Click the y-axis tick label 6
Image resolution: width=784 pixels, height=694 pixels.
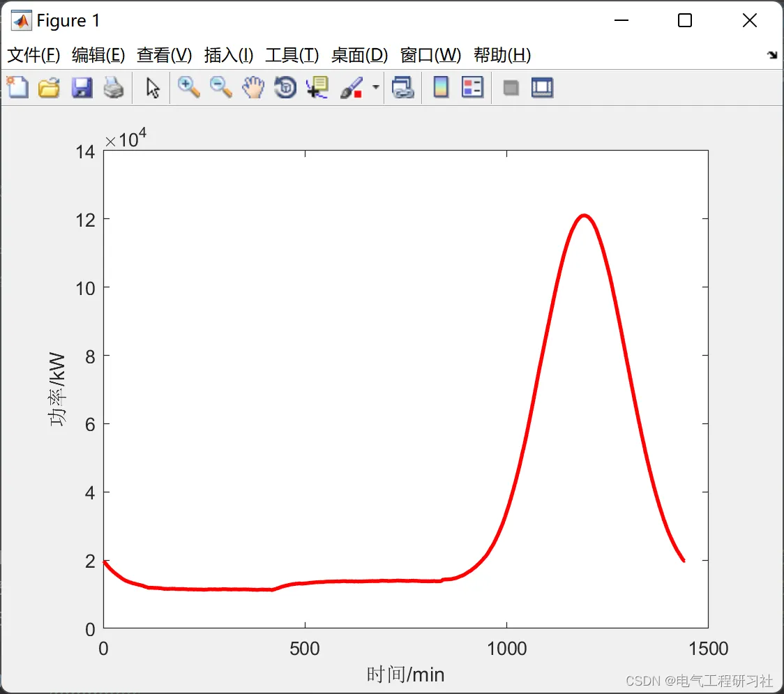[90, 425]
